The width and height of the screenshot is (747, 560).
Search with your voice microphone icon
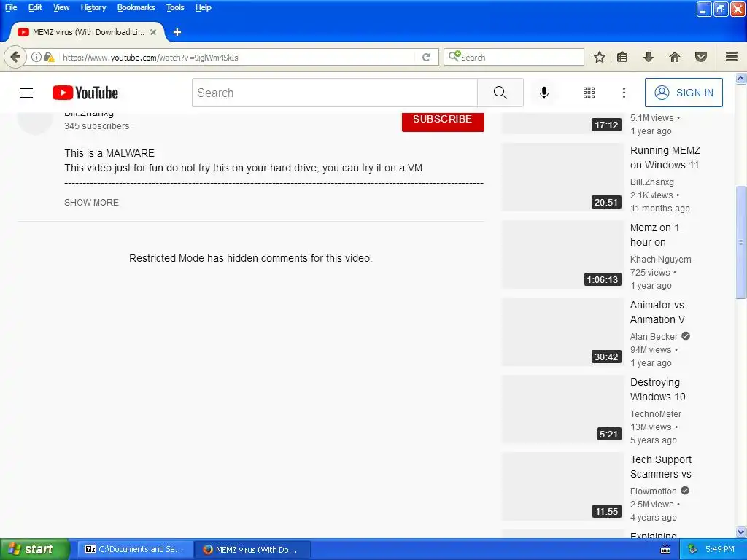(x=543, y=93)
